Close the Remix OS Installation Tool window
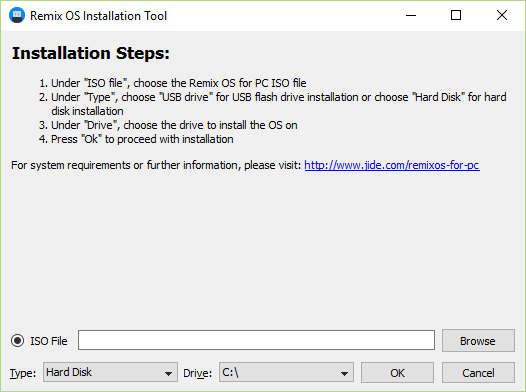The image size is (526, 392). coord(502,15)
